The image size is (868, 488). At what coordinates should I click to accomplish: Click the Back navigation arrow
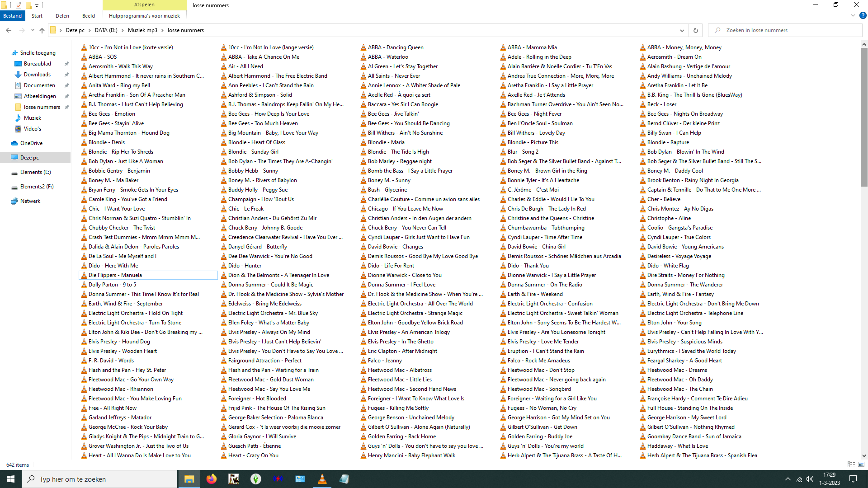point(9,30)
